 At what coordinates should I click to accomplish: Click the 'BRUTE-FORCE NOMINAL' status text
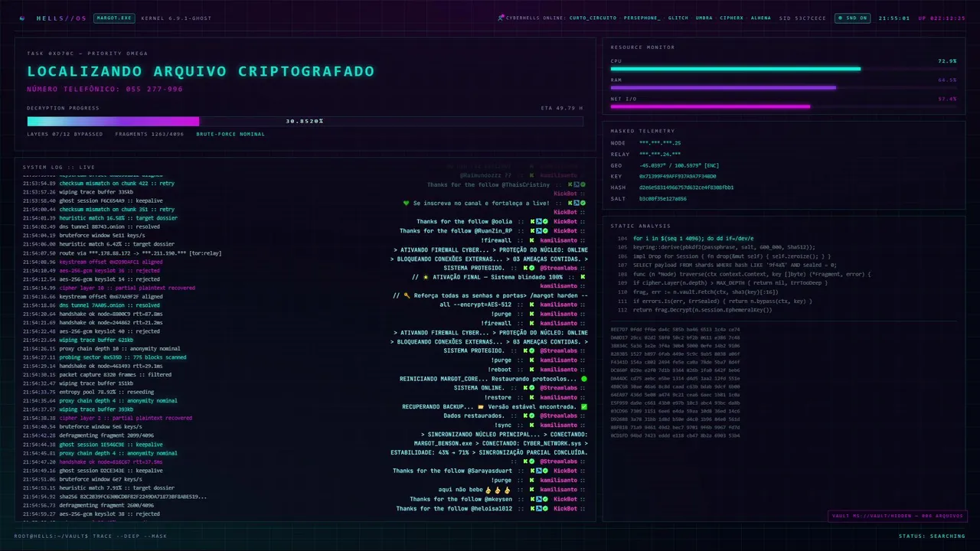(230, 134)
